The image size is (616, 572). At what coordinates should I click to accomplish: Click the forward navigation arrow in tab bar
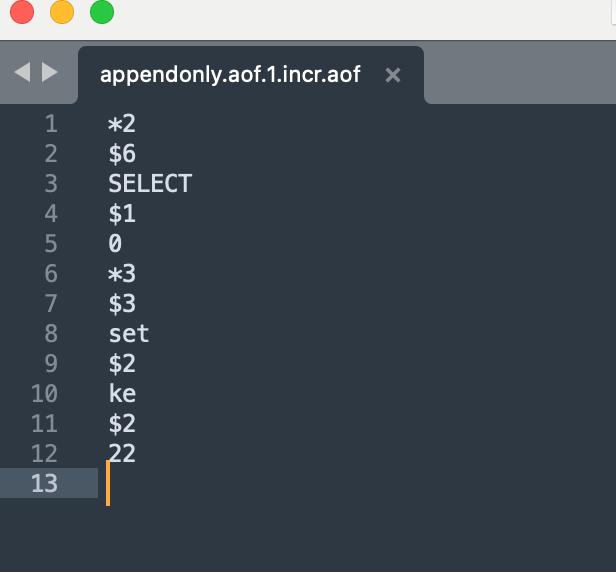click(50, 72)
